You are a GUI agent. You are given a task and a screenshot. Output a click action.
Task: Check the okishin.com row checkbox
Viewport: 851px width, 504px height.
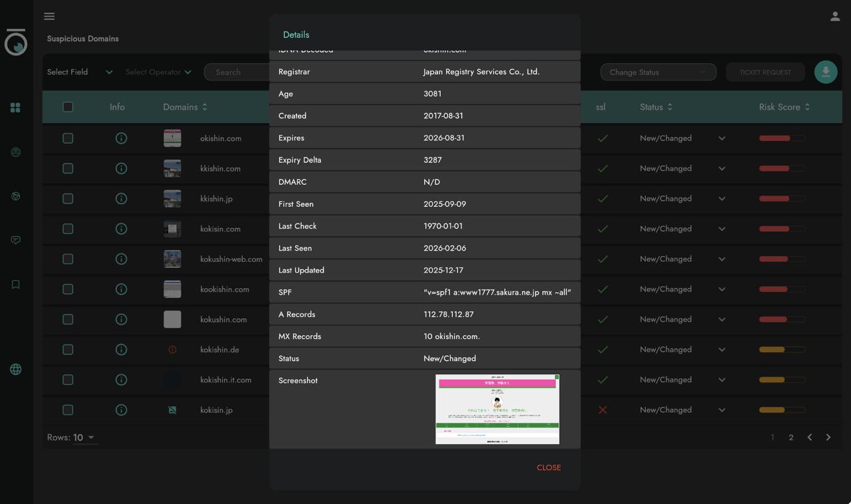pos(68,138)
